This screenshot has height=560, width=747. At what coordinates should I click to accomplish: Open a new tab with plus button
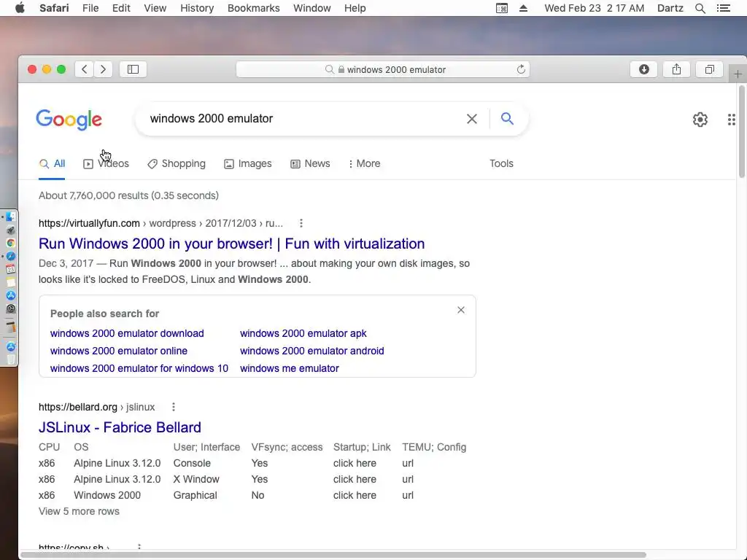point(738,74)
